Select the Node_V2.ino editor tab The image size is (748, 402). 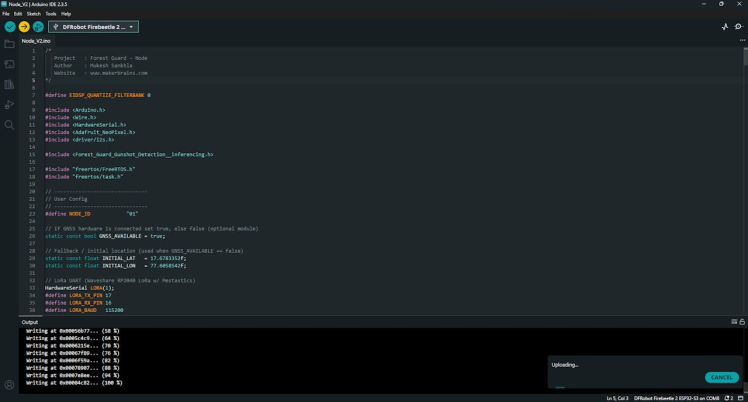pyautogui.click(x=36, y=41)
